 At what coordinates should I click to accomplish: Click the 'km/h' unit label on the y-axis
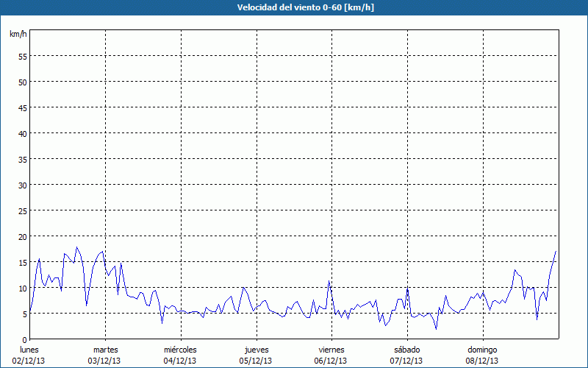coord(18,35)
